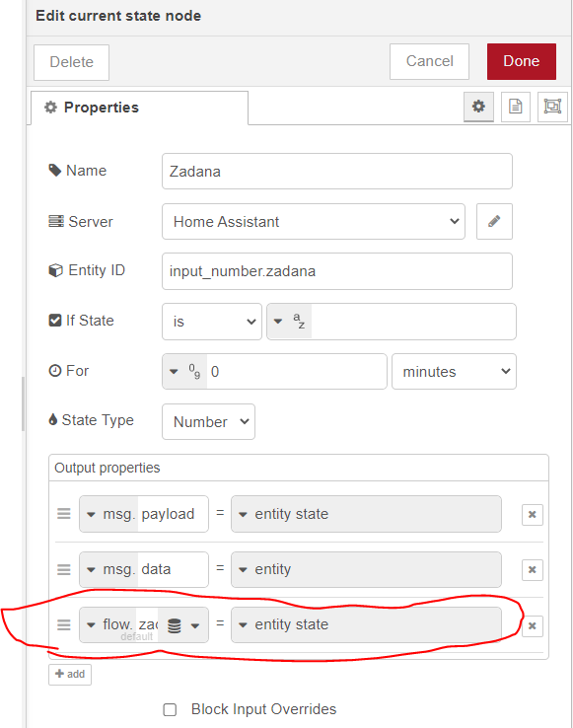The width and height of the screenshot is (573, 728).
Task: Open node properties gear icon
Action: click(x=478, y=107)
